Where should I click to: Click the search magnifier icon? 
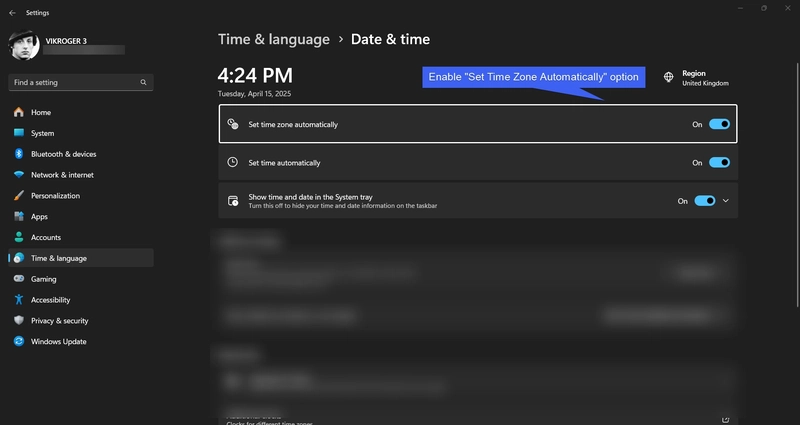point(144,82)
